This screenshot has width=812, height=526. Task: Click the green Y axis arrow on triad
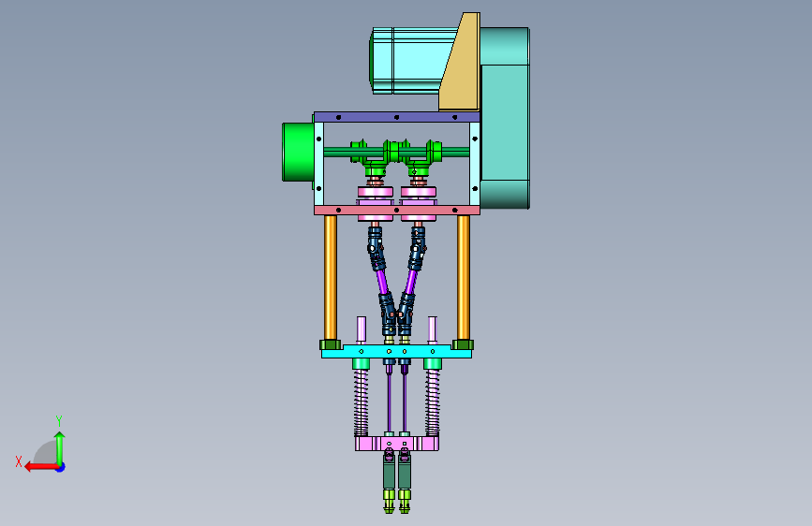60,448
